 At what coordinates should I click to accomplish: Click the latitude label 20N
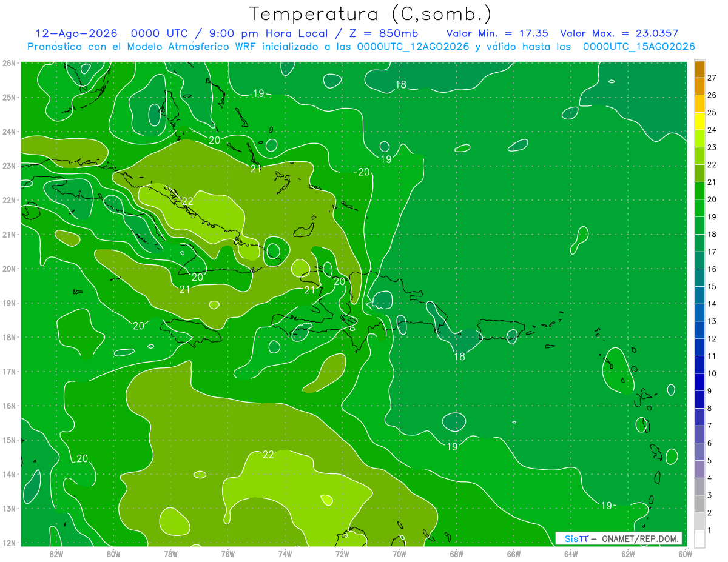tap(9, 269)
